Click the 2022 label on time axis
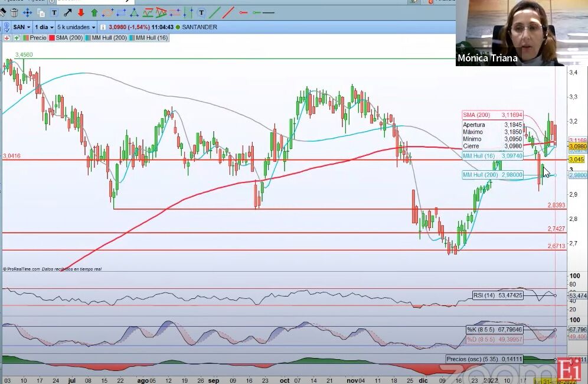The height and width of the screenshot is (384, 588). click(x=491, y=380)
